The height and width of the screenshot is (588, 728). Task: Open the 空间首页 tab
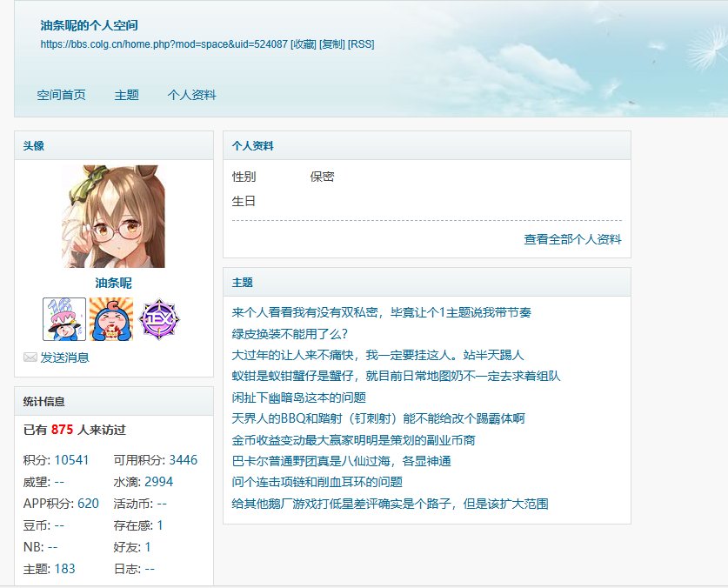pos(61,96)
